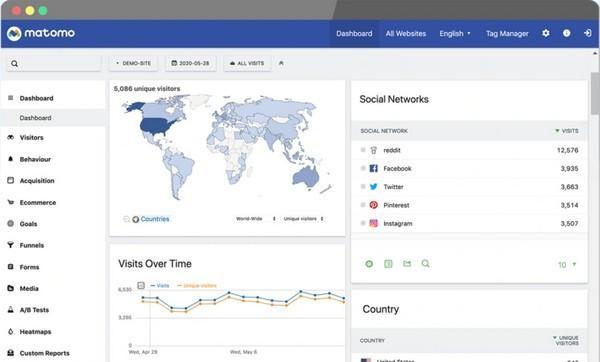
Task: Toggle the Unique visitors series in chart legend
Action: (197, 285)
